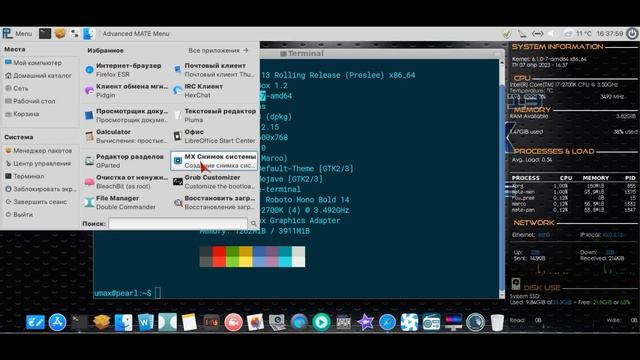Click red color block in terminal palette

coord(219,256)
